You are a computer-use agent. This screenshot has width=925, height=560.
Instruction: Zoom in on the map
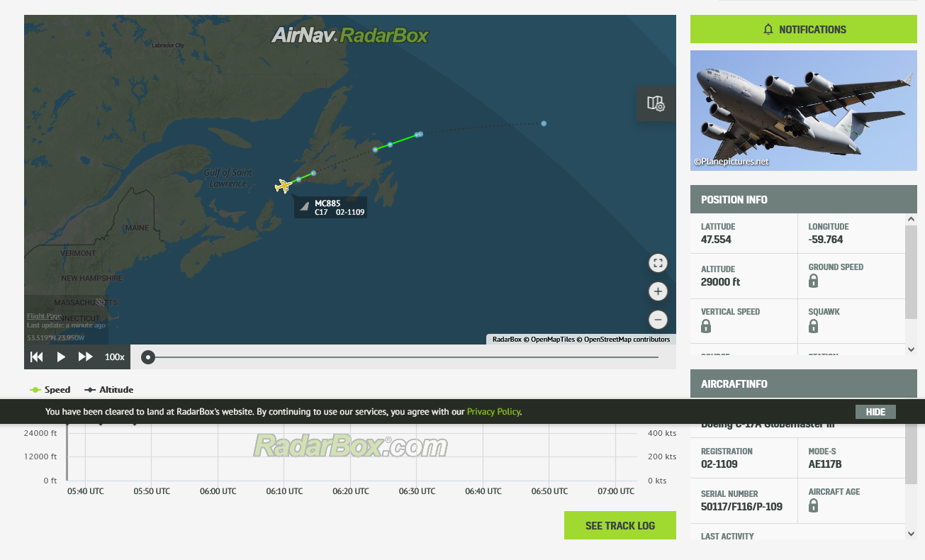[658, 291]
